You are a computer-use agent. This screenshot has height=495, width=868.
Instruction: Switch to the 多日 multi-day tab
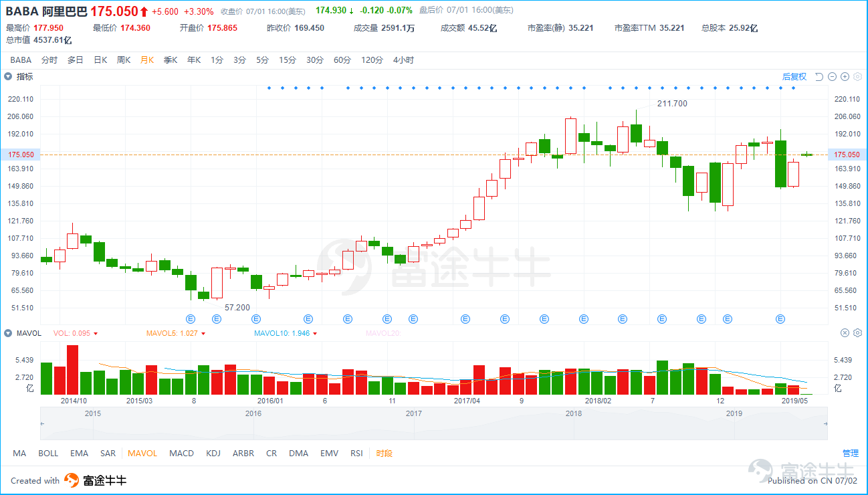pos(76,60)
